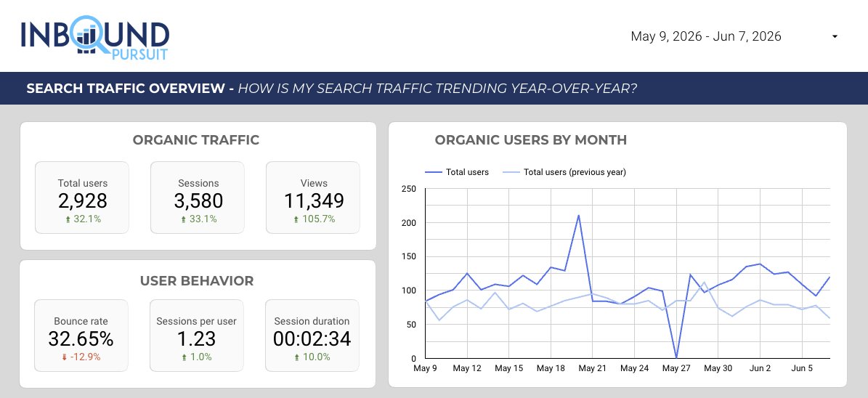Click the May 21 x-axis label
The image size is (868, 398).
(592, 368)
